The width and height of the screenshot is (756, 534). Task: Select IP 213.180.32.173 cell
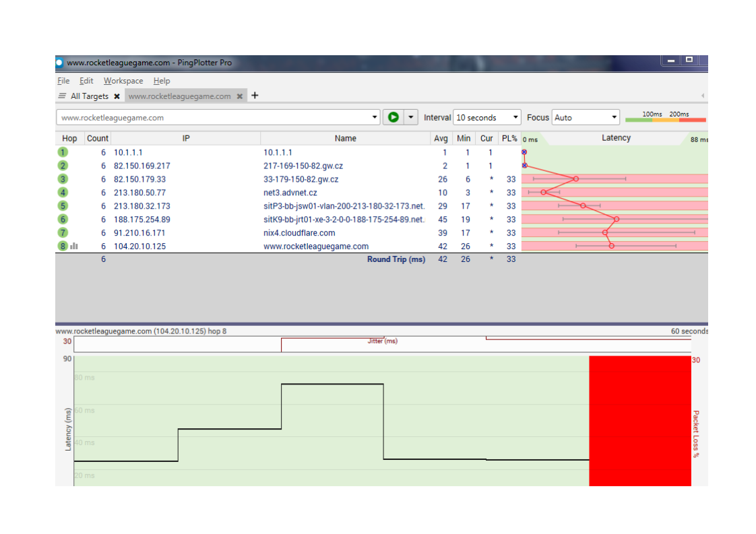pos(141,206)
